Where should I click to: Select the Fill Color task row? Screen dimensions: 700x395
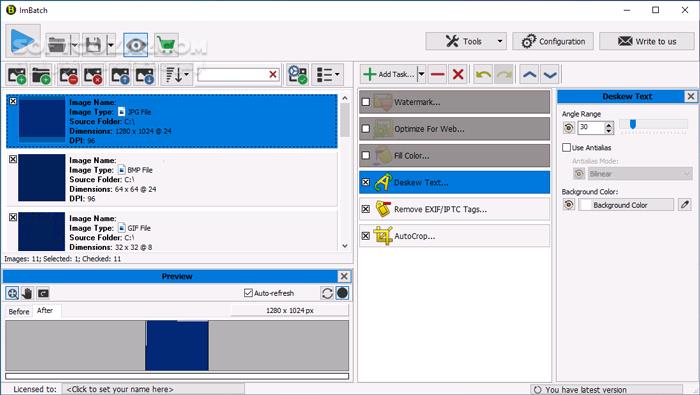[x=454, y=156]
